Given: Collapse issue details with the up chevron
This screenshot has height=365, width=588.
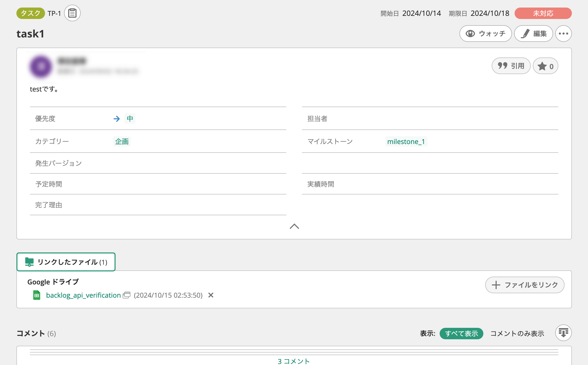Looking at the screenshot, I should [294, 226].
